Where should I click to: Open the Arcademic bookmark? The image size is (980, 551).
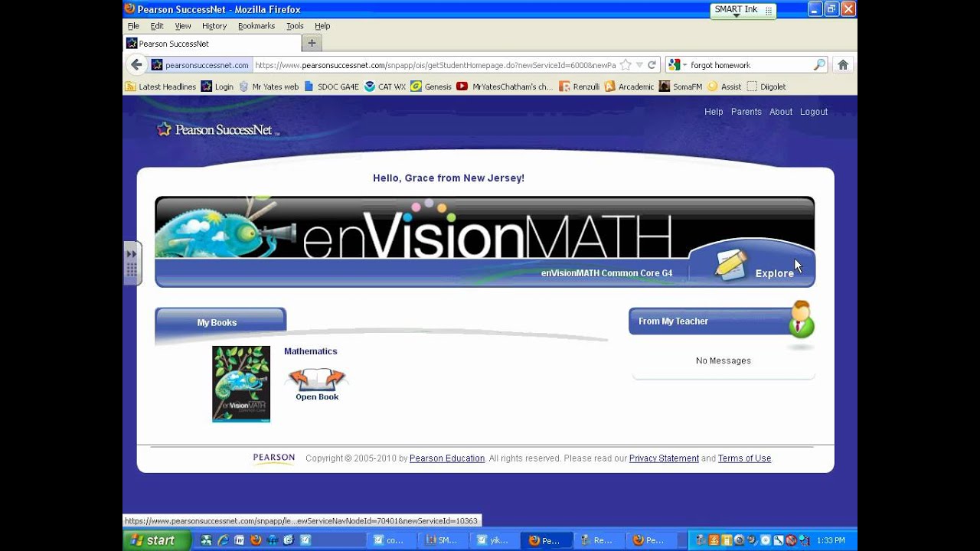tap(629, 86)
